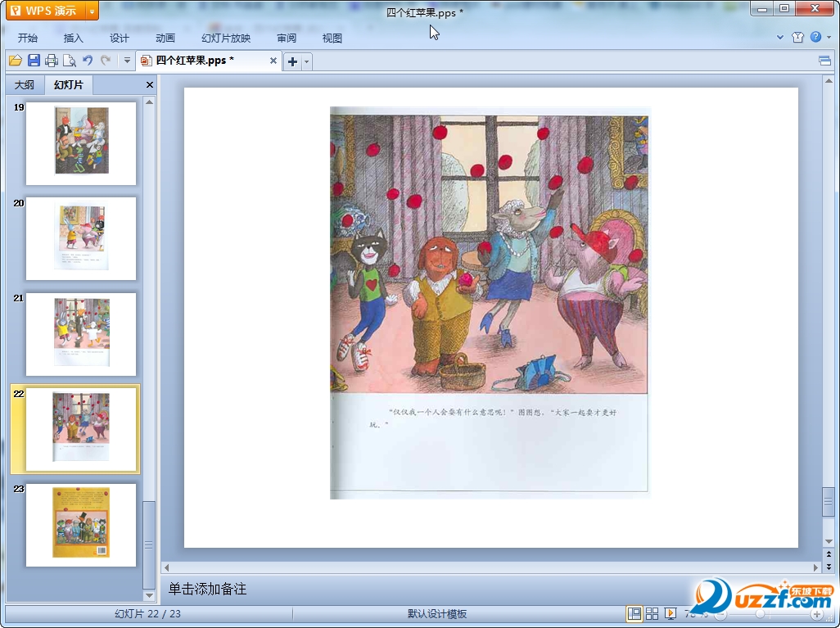Open the 设计 menu tab

click(x=119, y=38)
